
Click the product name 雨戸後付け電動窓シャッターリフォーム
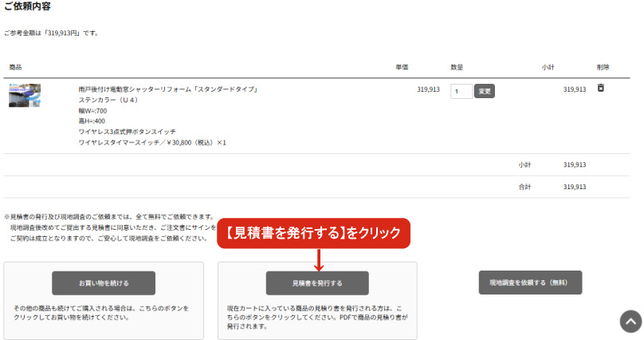click(x=167, y=89)
